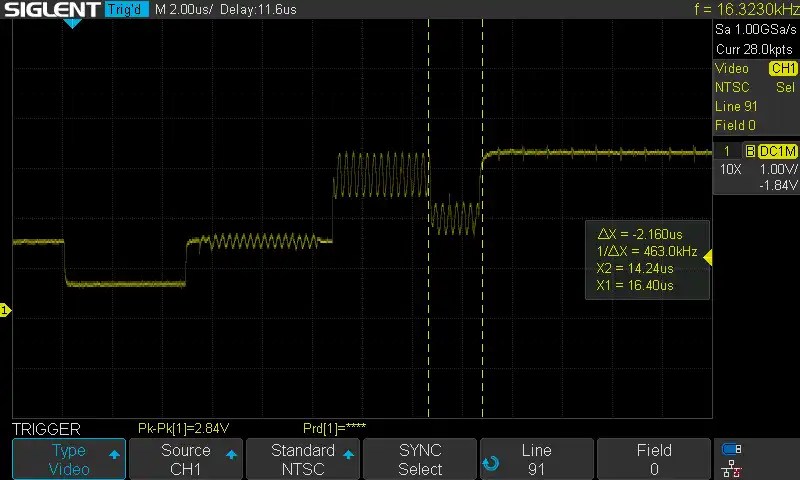Toggle the Trig'd status indicator
The width and height of the screenshot is (800, 480).
(127, 10)
